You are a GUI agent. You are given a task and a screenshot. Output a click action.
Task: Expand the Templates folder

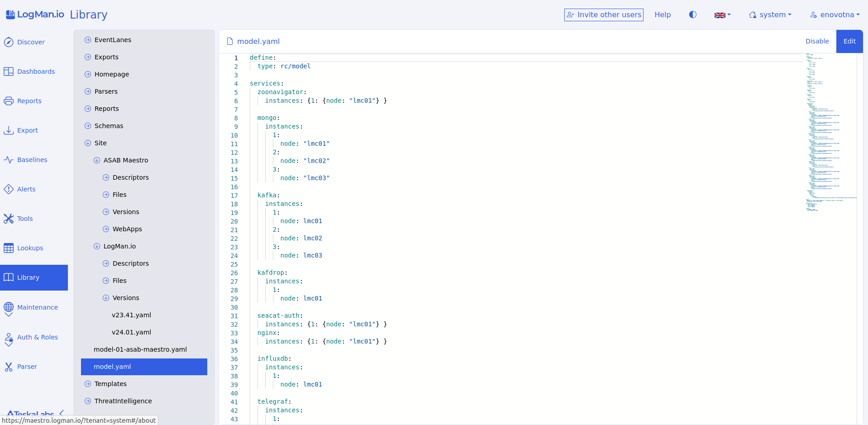pyautogui.click(x=88, y=384)
